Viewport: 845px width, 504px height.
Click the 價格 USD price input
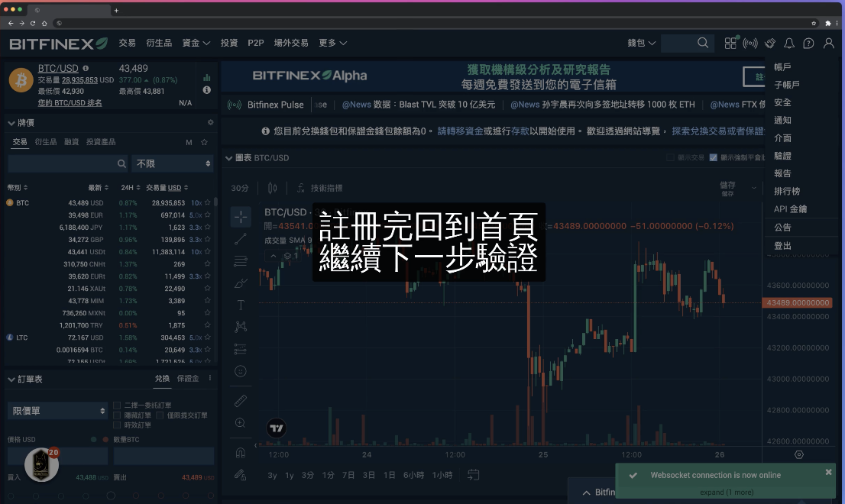click(x=57, y=456)
